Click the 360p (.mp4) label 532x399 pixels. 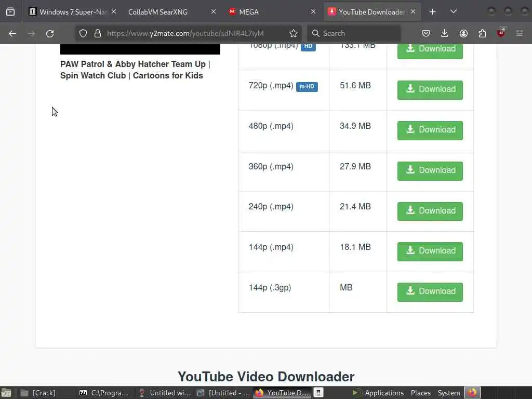pyautogui.click(x=271, y=167)
